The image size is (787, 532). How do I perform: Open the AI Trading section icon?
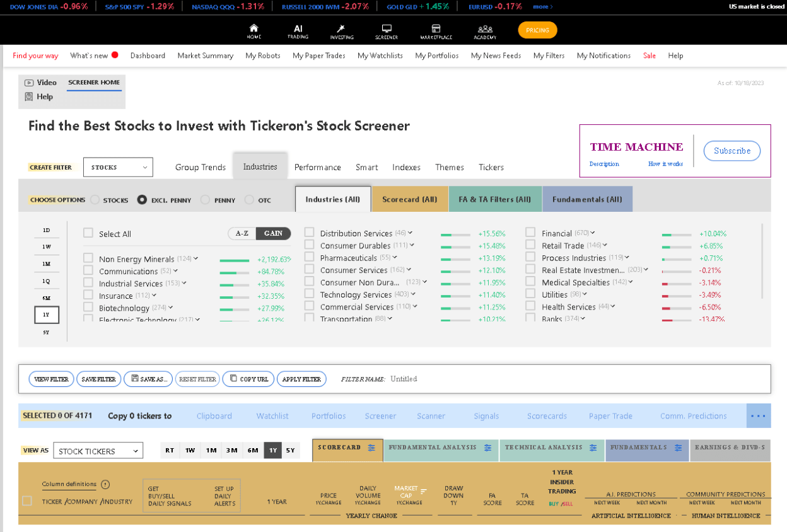pyautogui.click(x=298, y=28)
